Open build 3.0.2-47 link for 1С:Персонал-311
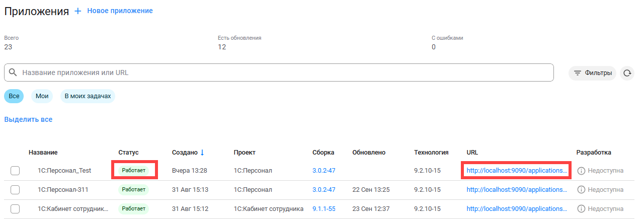 pos(324,190)
